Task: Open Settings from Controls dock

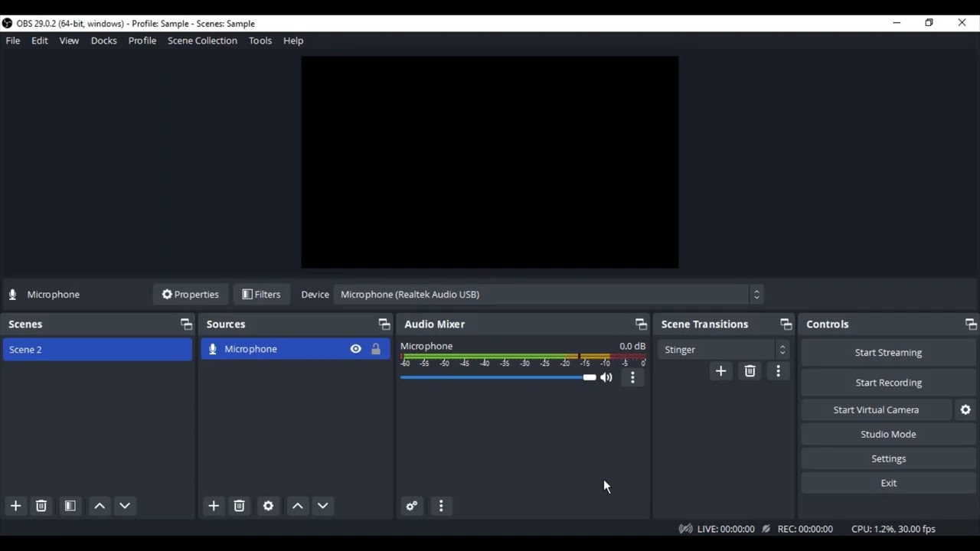Action: tap(888, 459)
